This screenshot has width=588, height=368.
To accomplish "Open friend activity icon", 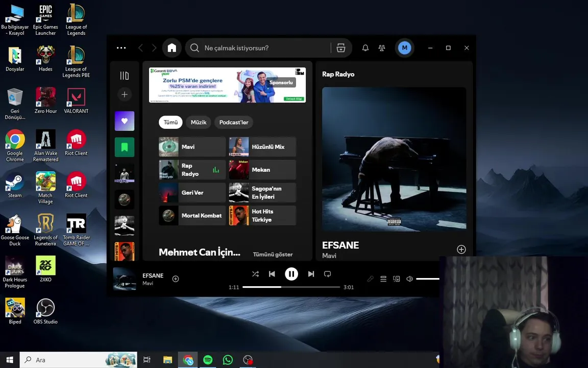I will pyautogui.click(x=382, y=48).
